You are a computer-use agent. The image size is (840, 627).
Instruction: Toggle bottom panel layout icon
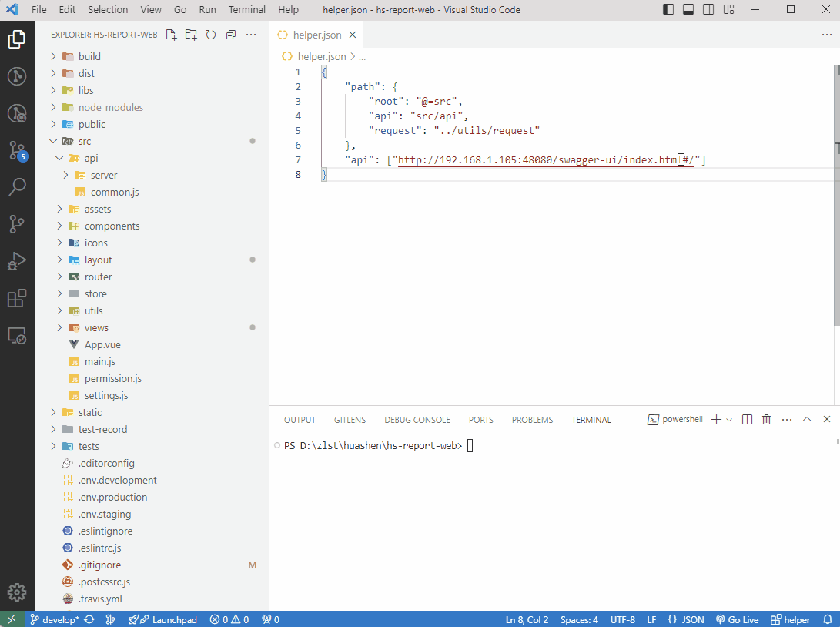688,10
